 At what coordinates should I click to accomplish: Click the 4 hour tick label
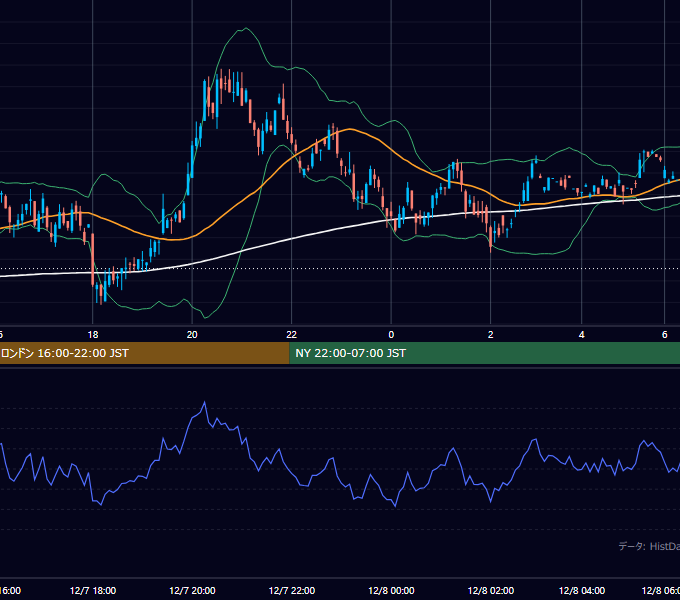point(582,335)
